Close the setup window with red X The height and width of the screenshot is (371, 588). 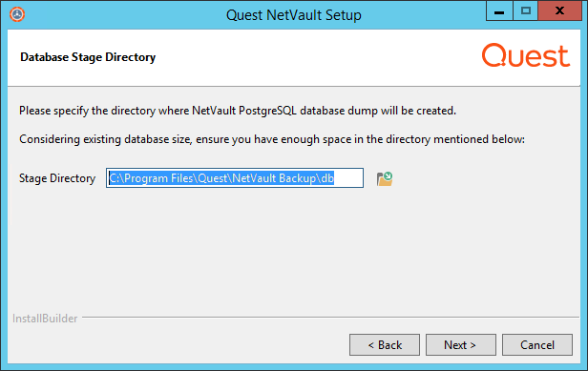tap(560, 10)
